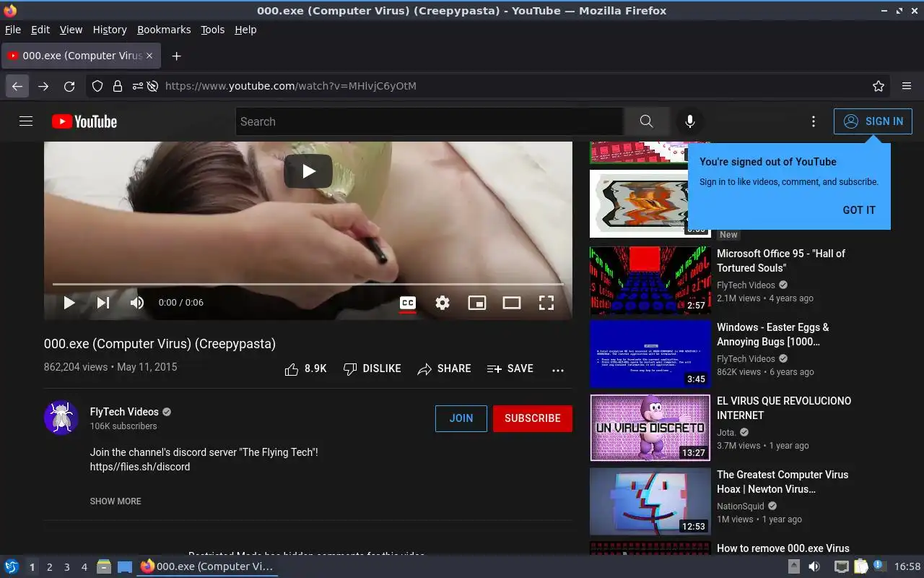Open the FlyTech Videos channel name link
924x578 pixels.
124,412
